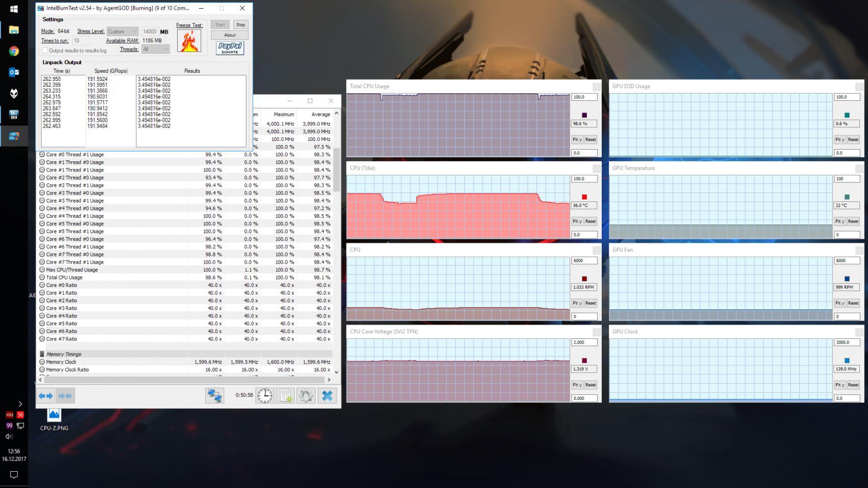Show hidden tray icons chevron
The height and width of the screenshot is (488, 868).
click(20, 404)
